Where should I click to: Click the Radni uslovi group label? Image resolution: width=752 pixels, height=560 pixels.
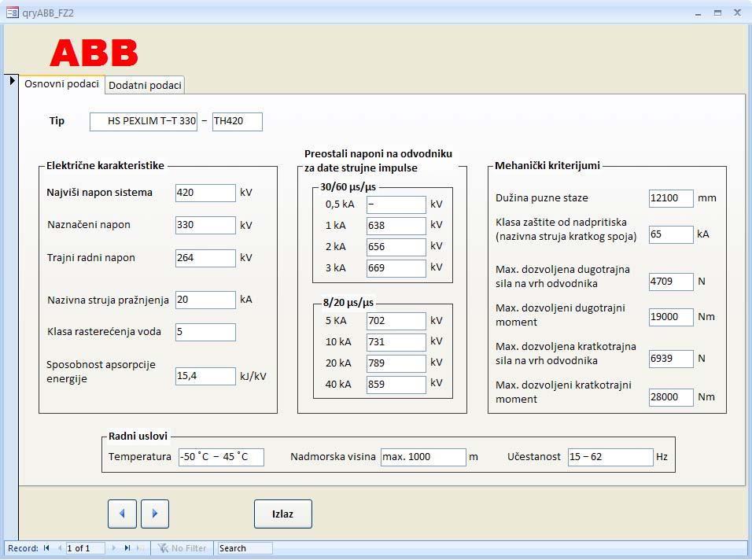pos(138,437)
